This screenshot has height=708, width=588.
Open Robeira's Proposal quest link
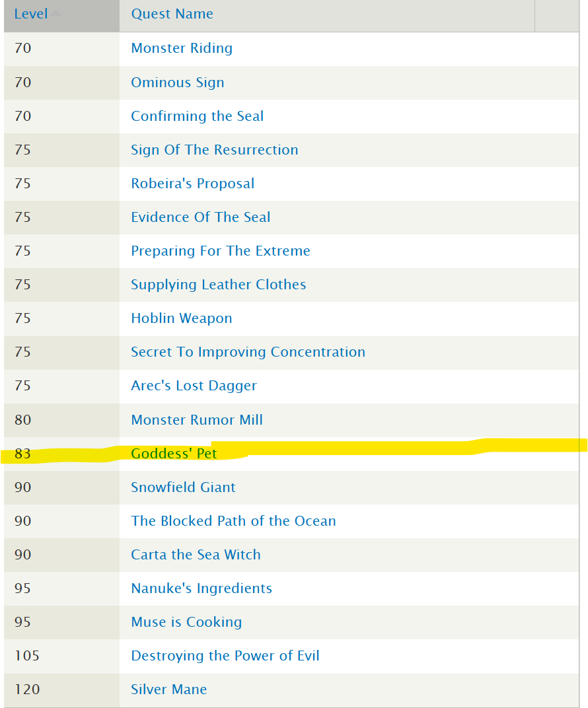(x=192, y=184)
